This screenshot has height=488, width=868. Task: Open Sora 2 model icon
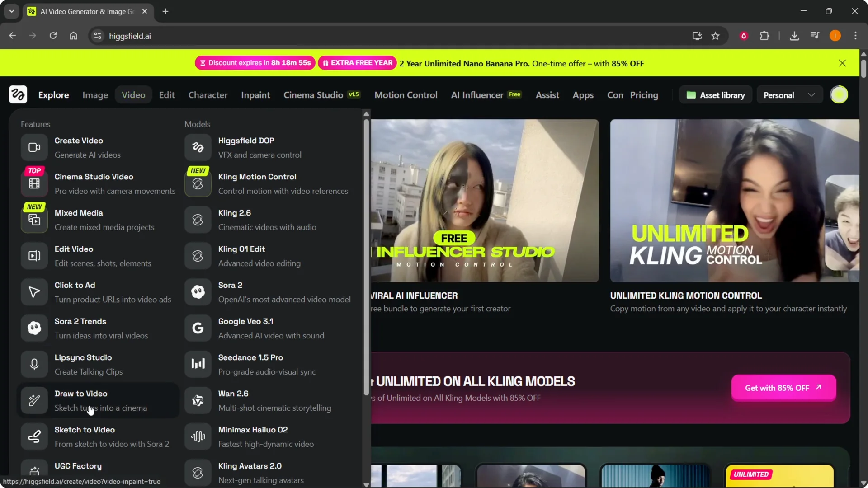198,292
